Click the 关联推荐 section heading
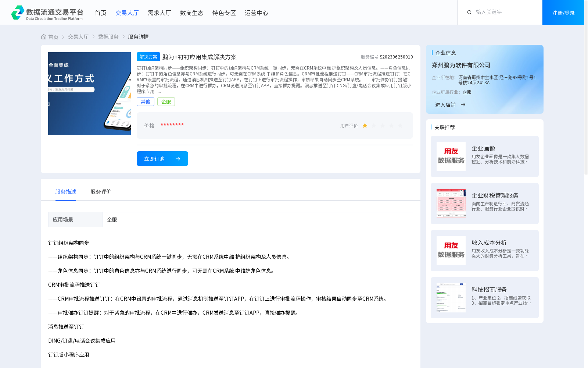588x368 pixels. pos(445,127)
